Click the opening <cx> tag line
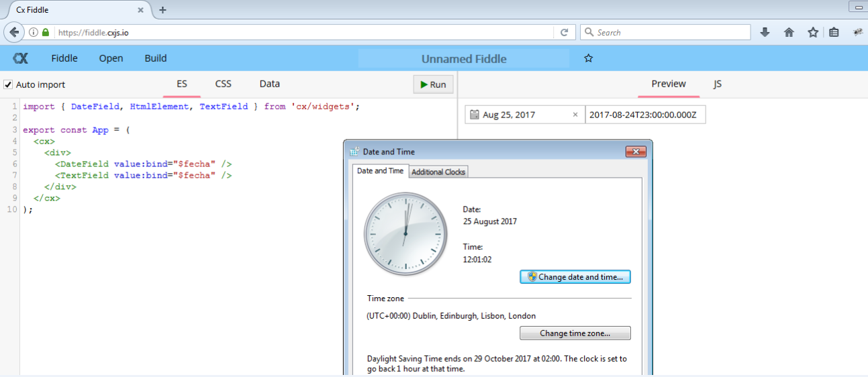This screenshot has width=868, height=377. coord(44,141)
